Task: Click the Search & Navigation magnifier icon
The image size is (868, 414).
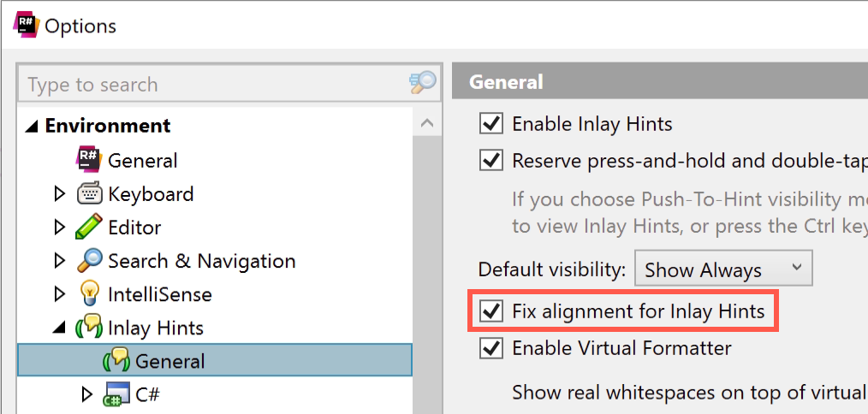Action: click(x=88, y=260)
